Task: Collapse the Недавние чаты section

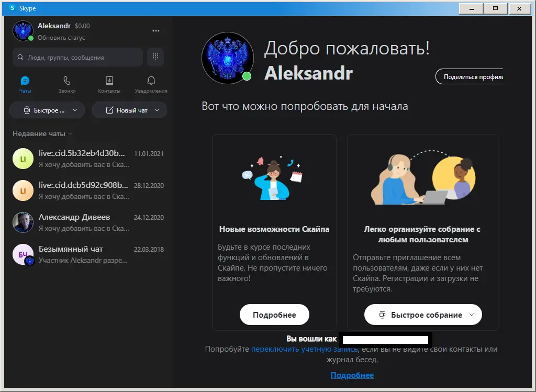Action: 42,133
